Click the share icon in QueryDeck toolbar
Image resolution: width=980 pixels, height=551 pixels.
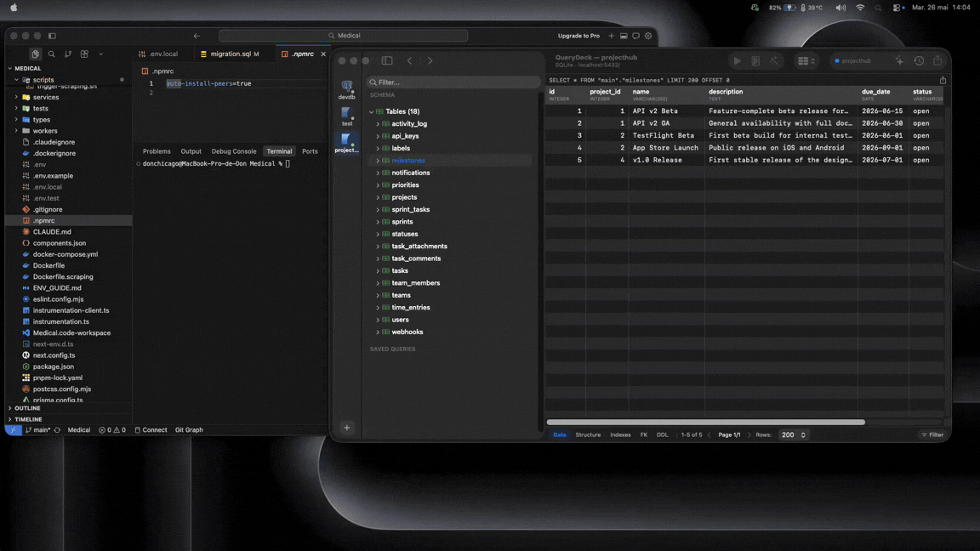[x=937, y=60]
